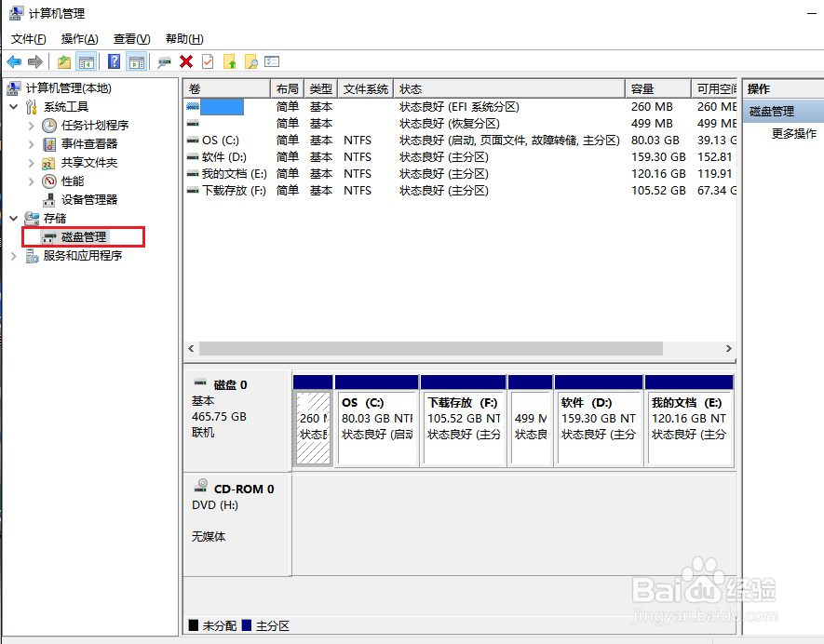Open the 操作(A) menu
Image resolution: width=824 pixels, height=644 pixels.
(x=79, y=39)
